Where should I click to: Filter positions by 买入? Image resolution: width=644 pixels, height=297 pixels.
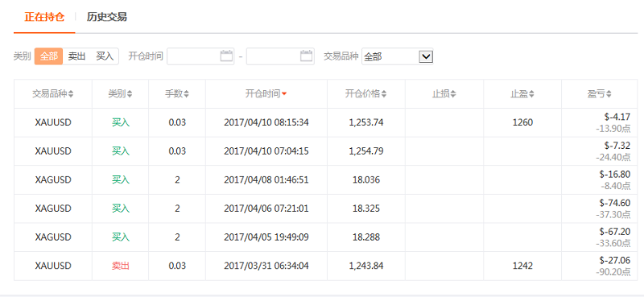tap(105, 56)
